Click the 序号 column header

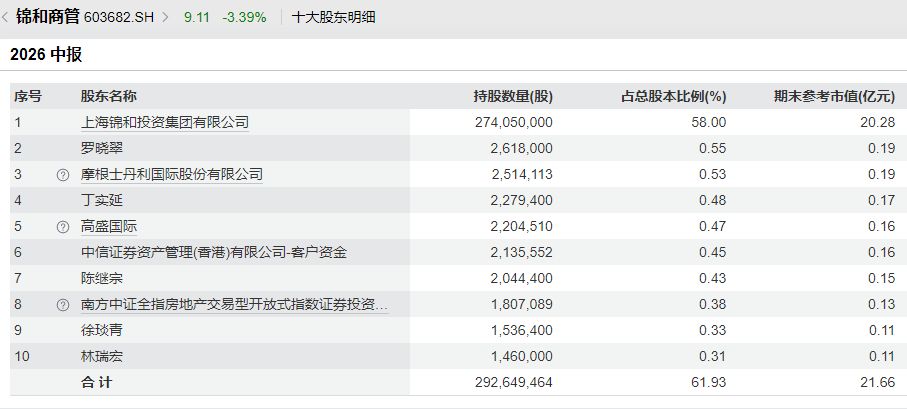[x=28, y=97]
